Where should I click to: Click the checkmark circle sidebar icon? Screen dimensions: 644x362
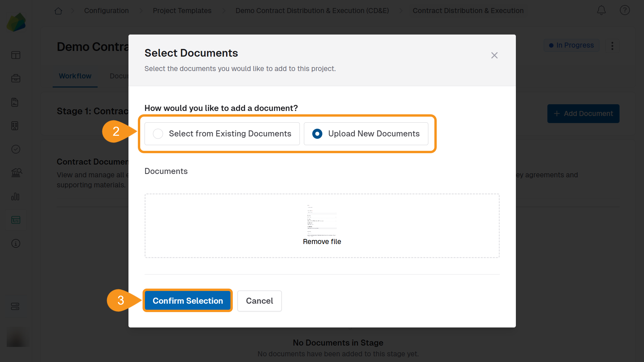pyautogui.click(x=16, y=149)
